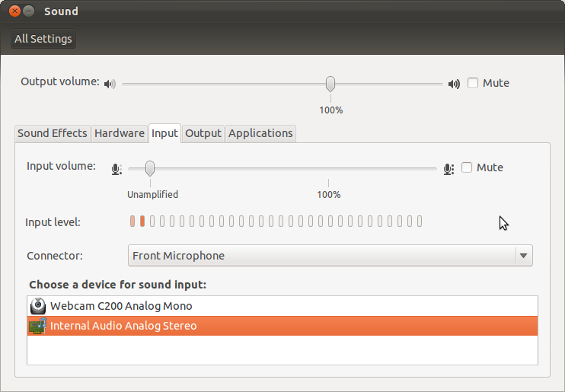The image size is (565, 392).
Task: Close the Sound window
Action: [x=13, y=11]
